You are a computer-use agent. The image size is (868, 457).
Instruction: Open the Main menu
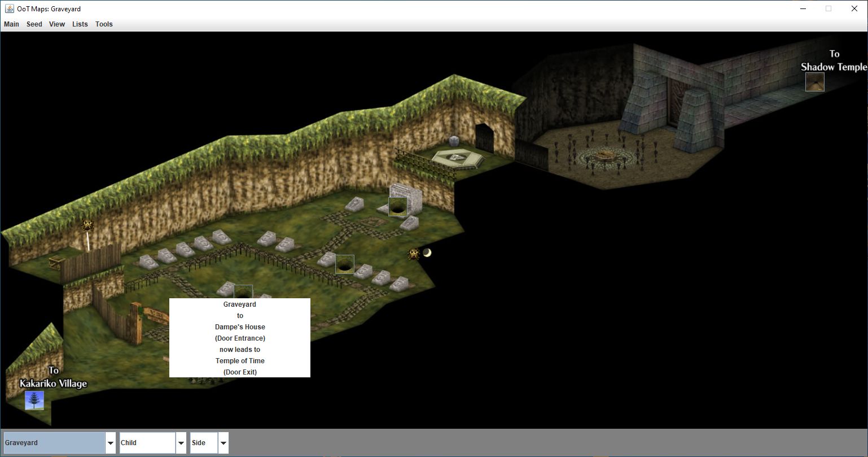(x=11, y=24)
